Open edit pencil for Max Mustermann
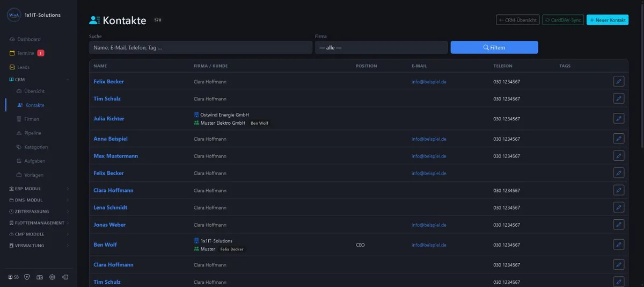644x287 pixels. click(619, 156)
